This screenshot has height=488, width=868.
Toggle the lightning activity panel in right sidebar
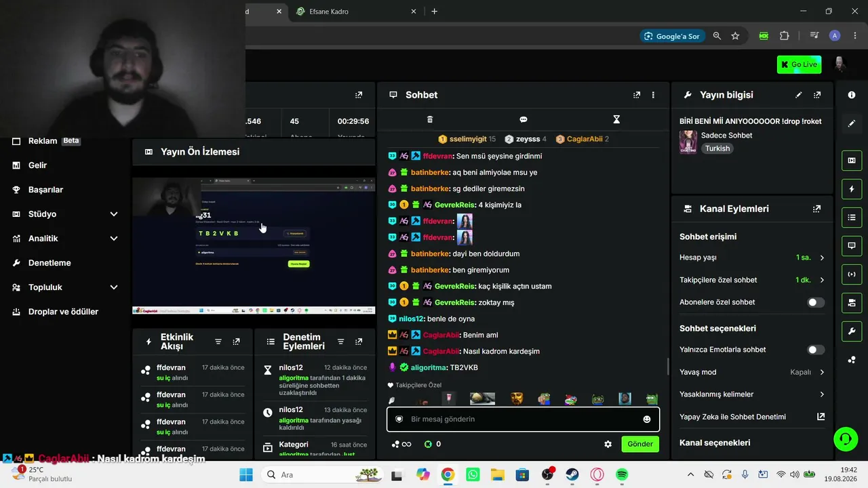(852, 189)
